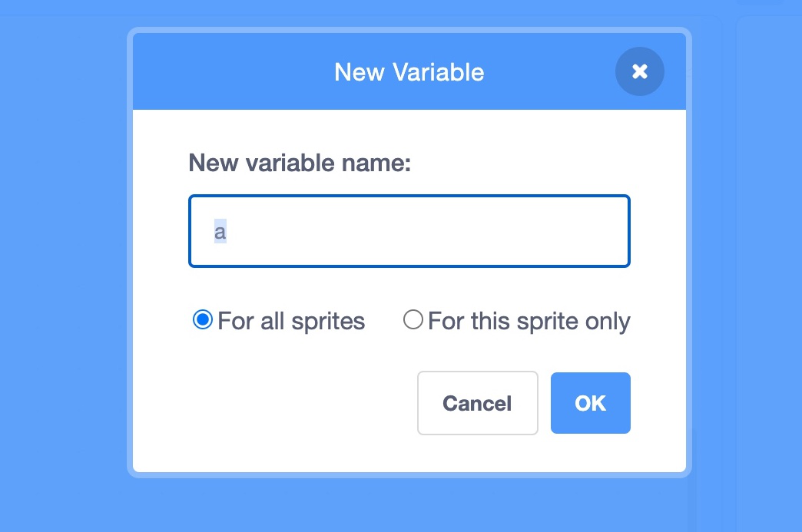This screenshot has width=802, height=532.
Task: Close the New Variable dialog with X
Action: click(x=639, y=71)
